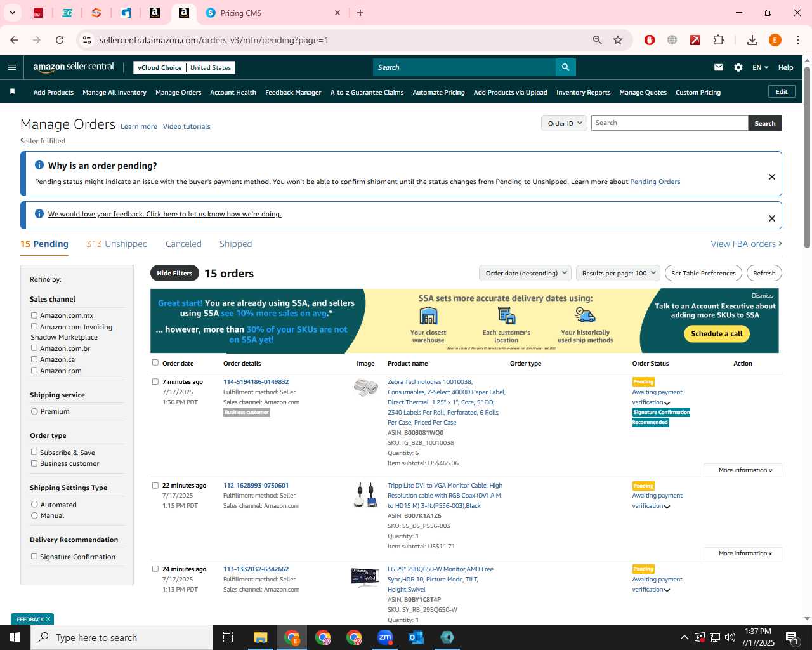The image size is (812, 650).
Task: Switch to the Shipped tab
Action: [x=235, y=244]
